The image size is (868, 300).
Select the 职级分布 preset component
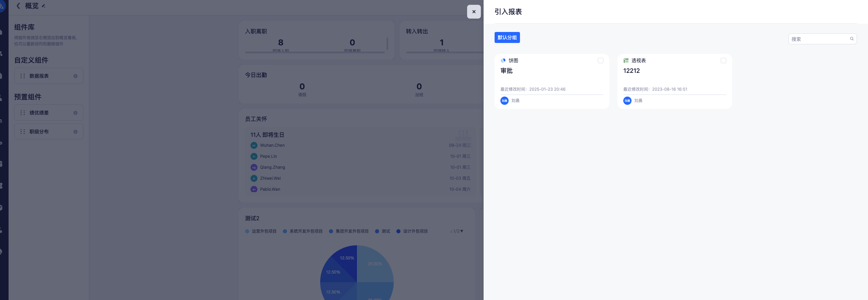pyautogui.click(x=49, y=132)
